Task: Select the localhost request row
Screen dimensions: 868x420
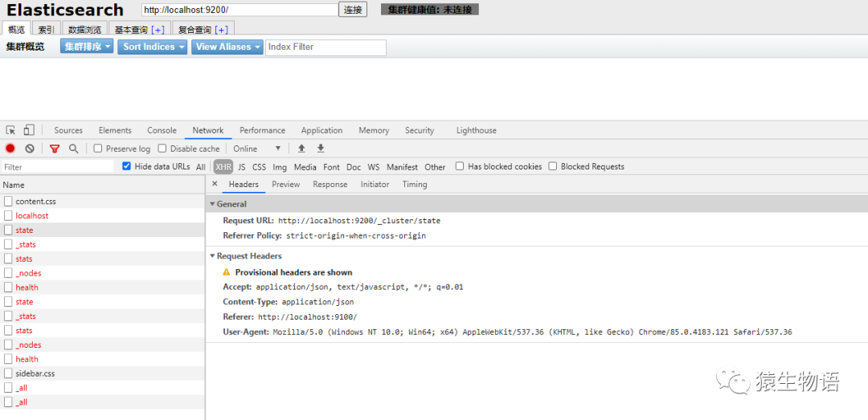Action: (102, 216)
